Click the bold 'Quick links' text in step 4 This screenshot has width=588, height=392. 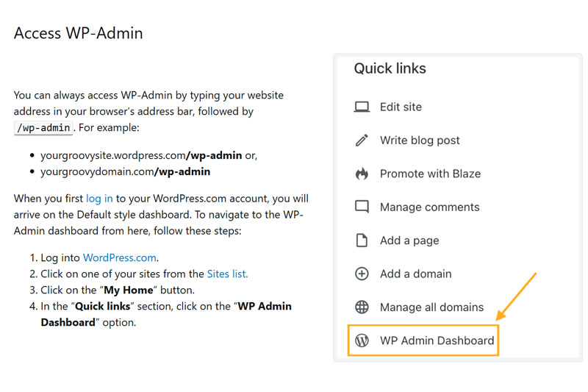point(103,306)
